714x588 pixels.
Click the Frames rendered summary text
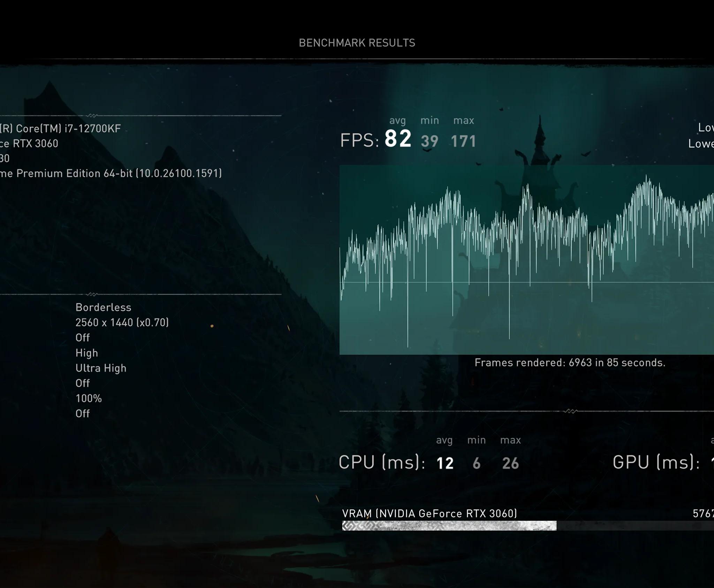point(570,363)
